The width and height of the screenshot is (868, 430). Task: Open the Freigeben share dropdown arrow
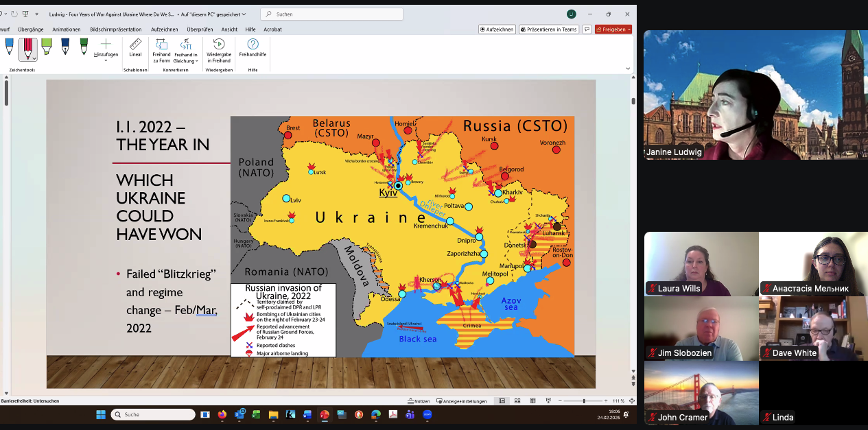(629, 29)
